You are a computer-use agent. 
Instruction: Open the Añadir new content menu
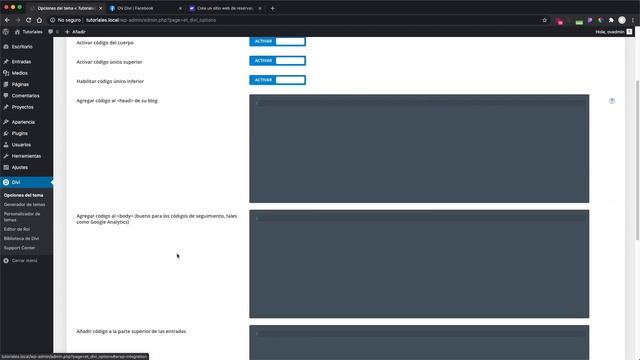[x=76, y=32]
